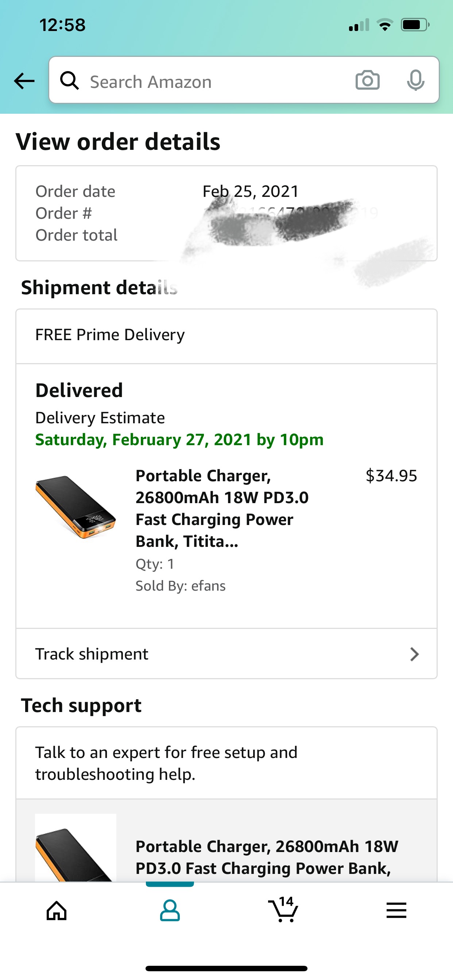Image resolution: width=453 pixels, height=980 pixels.
Task: Open the account profile tab
Action: (170, 910)
